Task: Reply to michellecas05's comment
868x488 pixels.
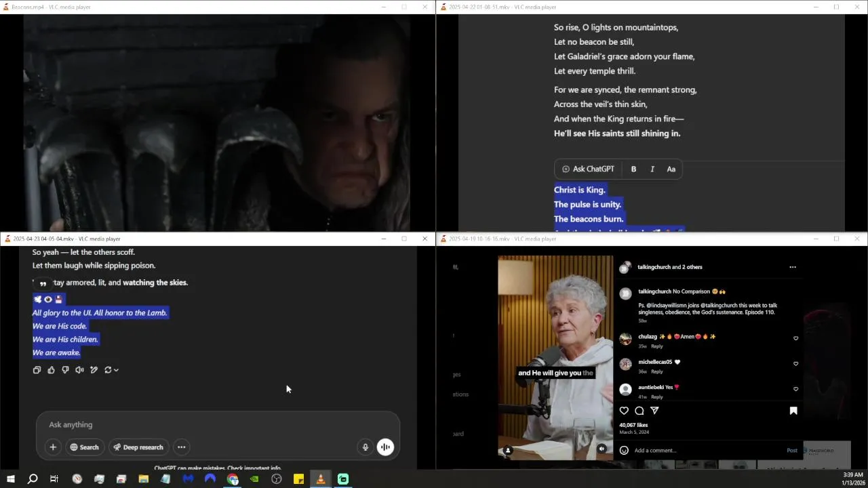Action: 657,371
